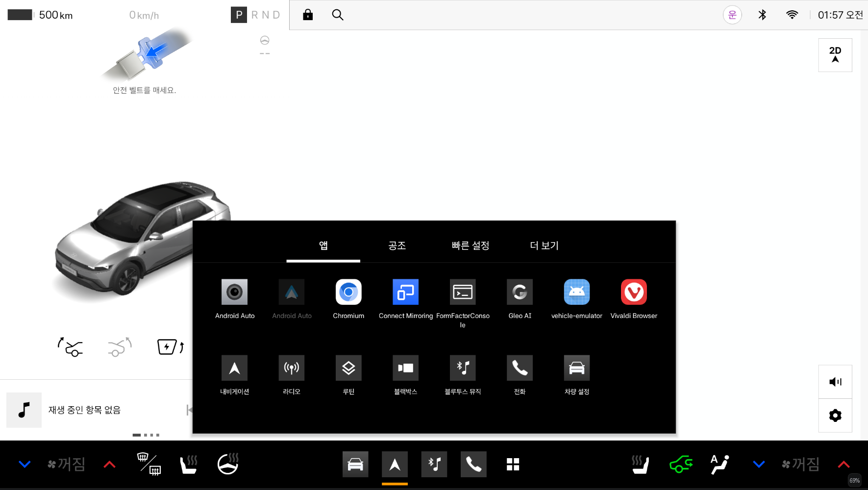Toggle front and rear defroster
This screenshot has height=490, width=868.
click(149, 464)
